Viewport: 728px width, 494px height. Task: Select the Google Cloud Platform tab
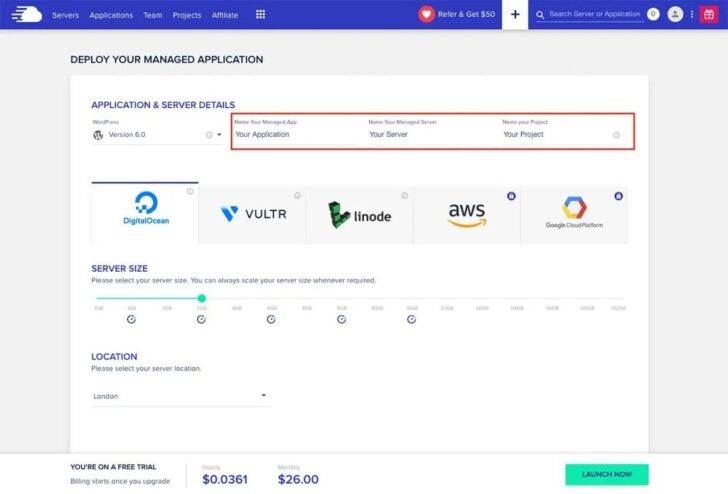pyautogui.click(x=574, y=215)
